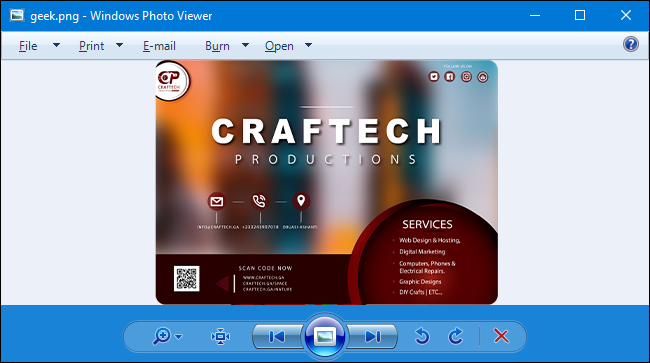Expand the zoom slider dropdown arrow
The height and width of the screenshot is (363, 650).
[179, 336]
